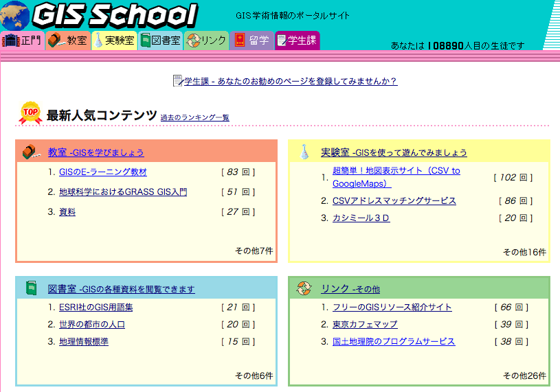This screenshot has height=392, width=560.
Task: Click the GIS School globe logo icon
Action: click(x=14, y=16)
